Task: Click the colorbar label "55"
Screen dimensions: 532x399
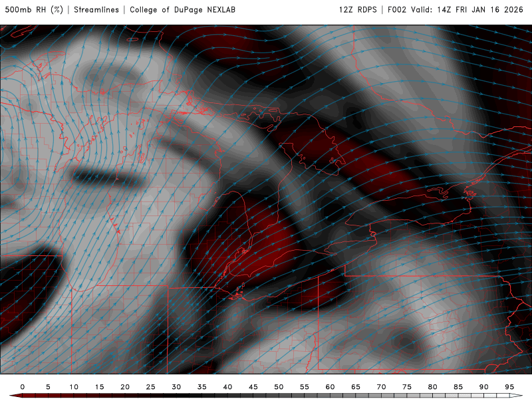Action: click(305, 387)
